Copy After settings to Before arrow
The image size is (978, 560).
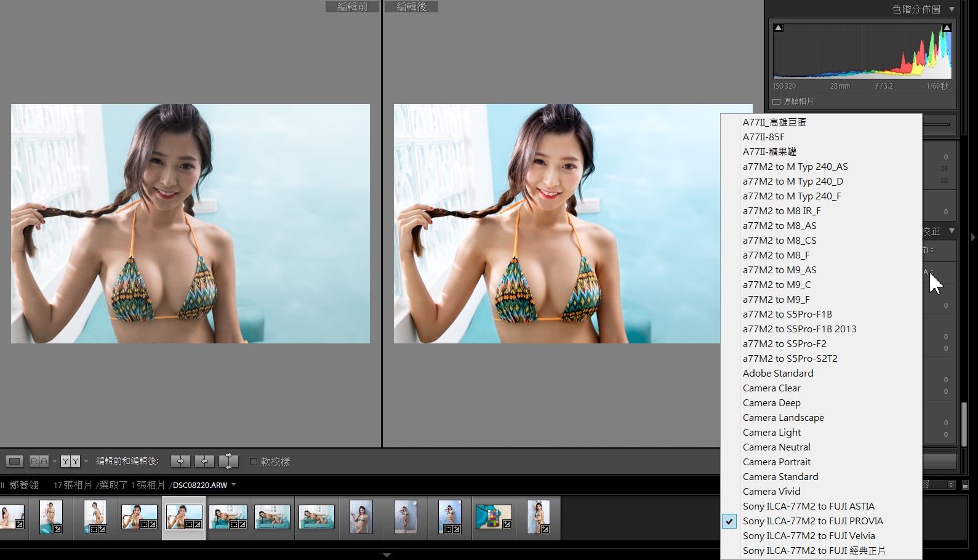(204, 461)
